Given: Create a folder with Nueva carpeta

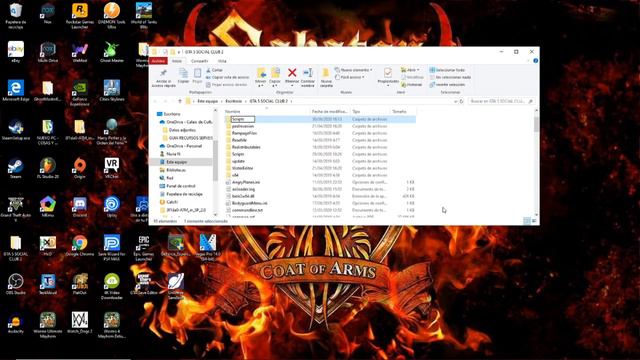Looking at the screenshot, I should point(326,77).
